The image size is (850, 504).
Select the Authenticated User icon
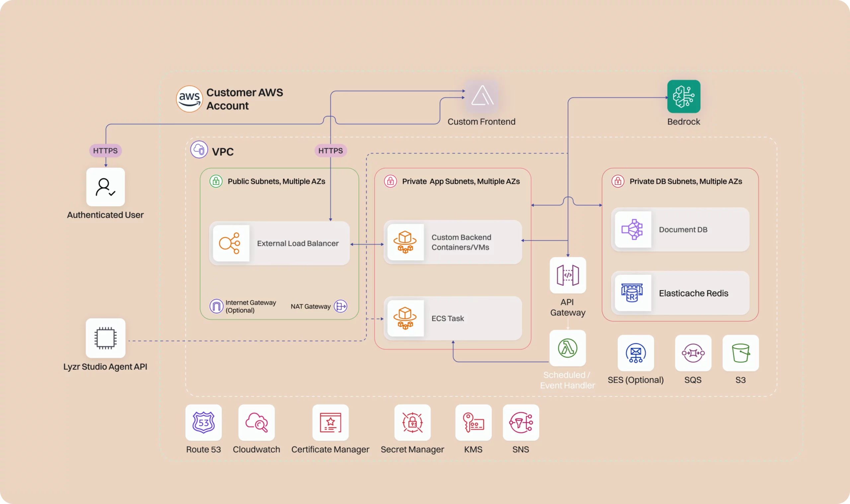[x=105, y=187]
